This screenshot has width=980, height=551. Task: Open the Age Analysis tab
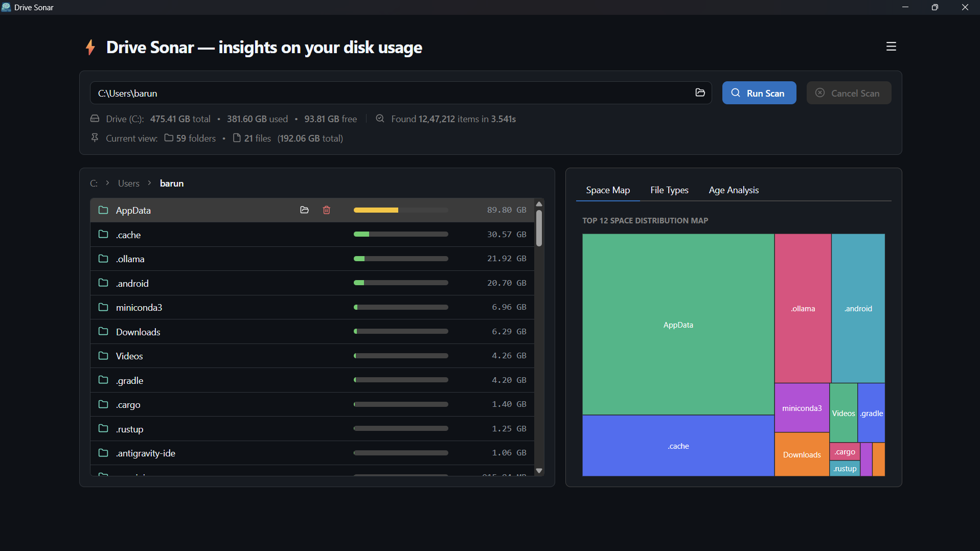[734, 190]
